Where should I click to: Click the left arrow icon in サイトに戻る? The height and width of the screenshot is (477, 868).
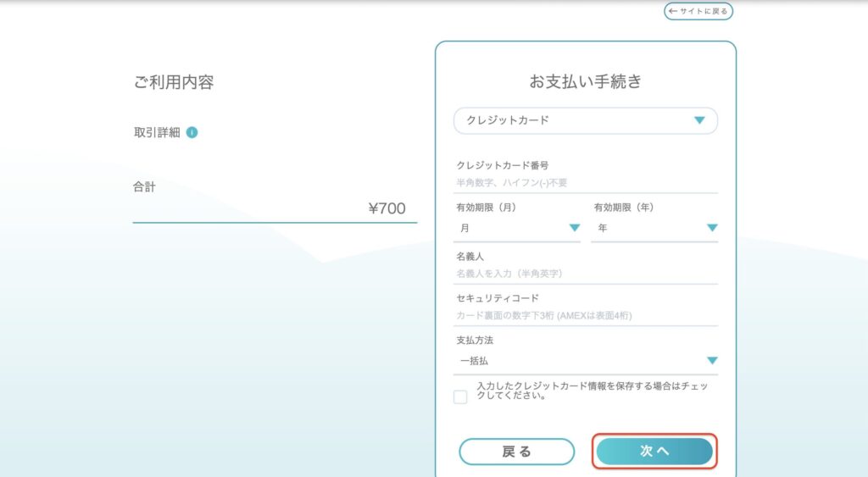(x=673, y=11)
